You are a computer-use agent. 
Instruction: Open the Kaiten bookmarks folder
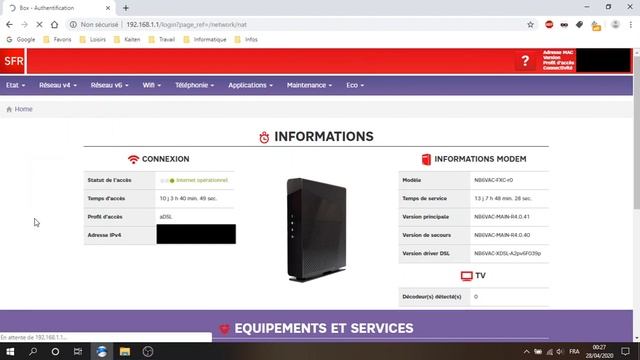(x=127, y=40)
